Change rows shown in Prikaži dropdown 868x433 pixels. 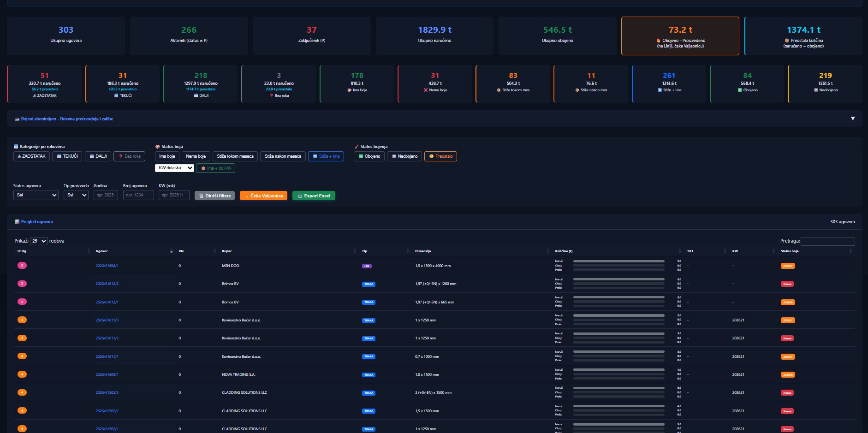coord(39,241)
